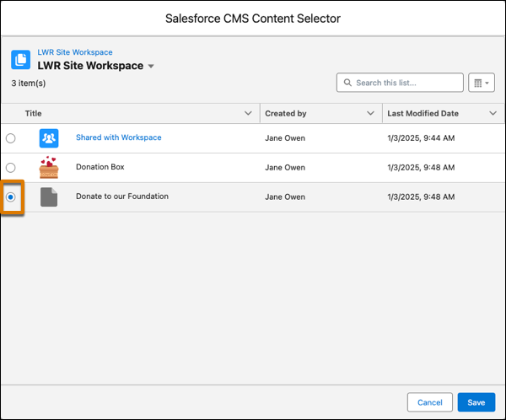The image size is (506, 420).
Task: Click the LWR Site Workspace bold heading
Action: (90, 66)
